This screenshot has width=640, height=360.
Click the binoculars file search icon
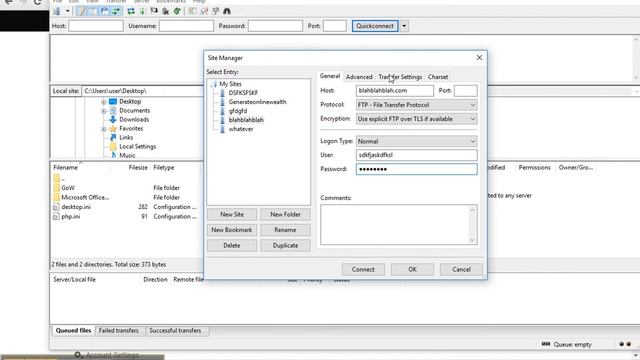tap(227, 11)
